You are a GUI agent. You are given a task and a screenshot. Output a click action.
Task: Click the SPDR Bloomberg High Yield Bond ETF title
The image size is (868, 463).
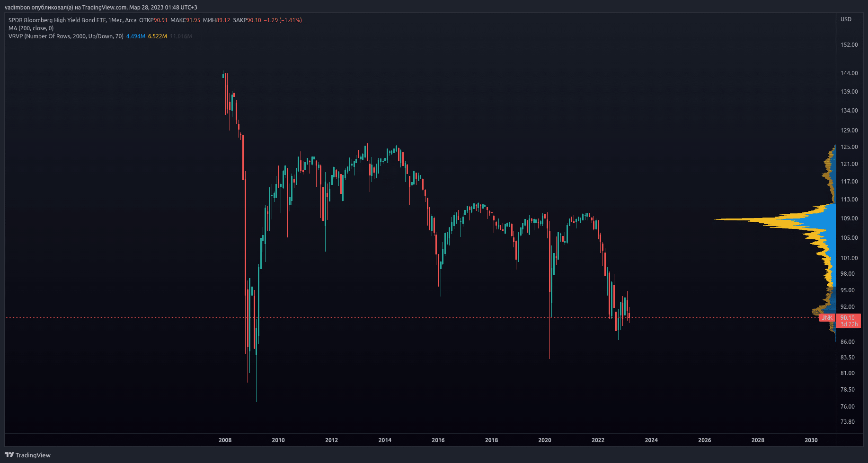tap(57, 20)
